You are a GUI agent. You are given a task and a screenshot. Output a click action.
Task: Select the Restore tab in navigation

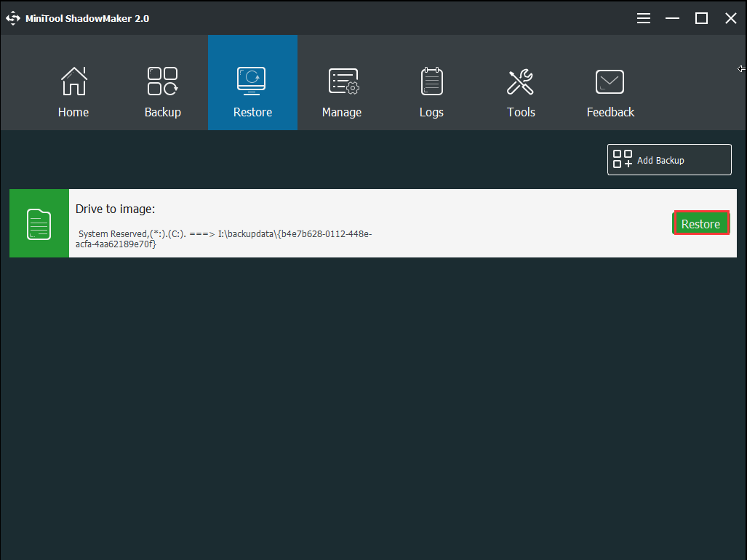pyautogui.click(x=252, y=83)
